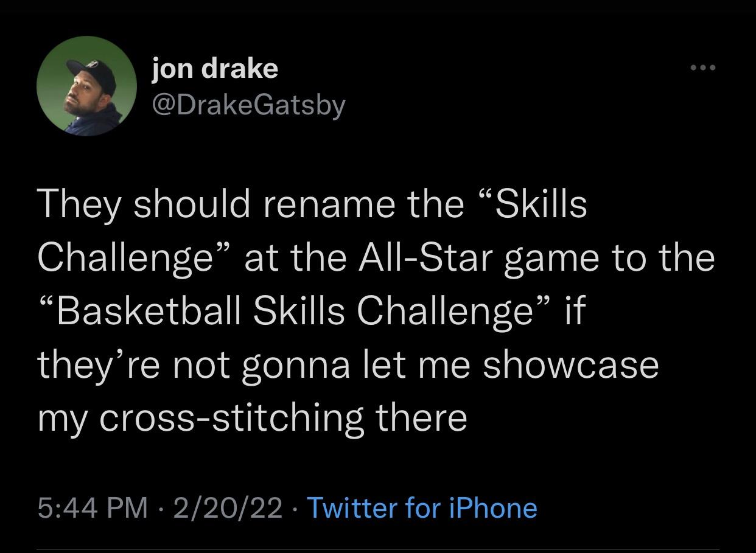
Task: Click the word "should" in the tweet
Action: point(192,204)
